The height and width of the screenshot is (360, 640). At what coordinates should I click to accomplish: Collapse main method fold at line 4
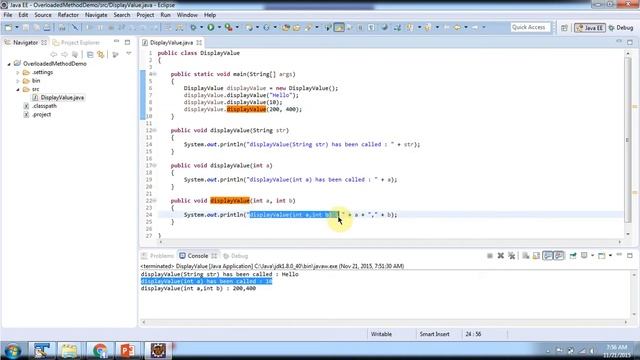(155, 74)
